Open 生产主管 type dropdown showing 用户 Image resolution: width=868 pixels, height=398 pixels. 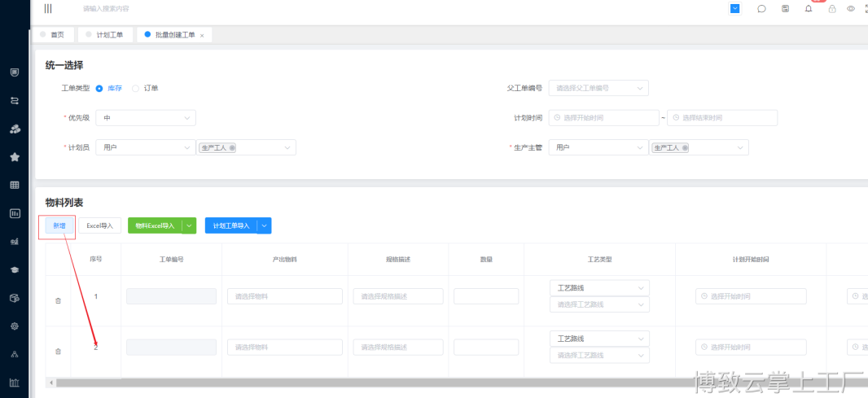pyautogui.click(x=598, y=148)
